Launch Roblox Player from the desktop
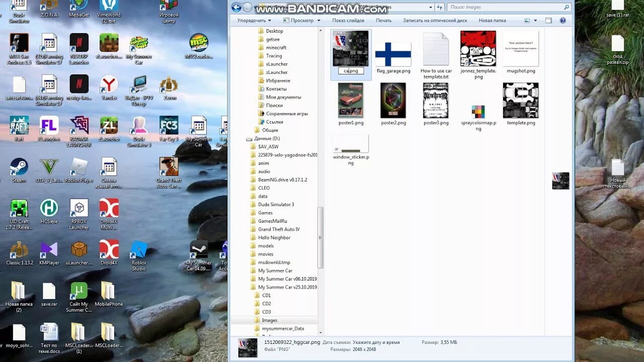Image resolution: width=644 pixels, height=362 pixels. coord(79,170)
